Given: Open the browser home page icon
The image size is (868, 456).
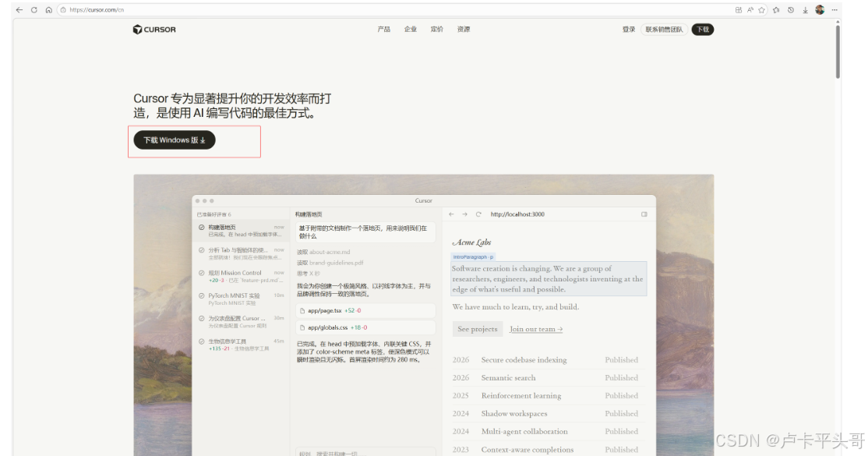Looking at the screenshot, I should pyautogui.click(x=49, y=10).
